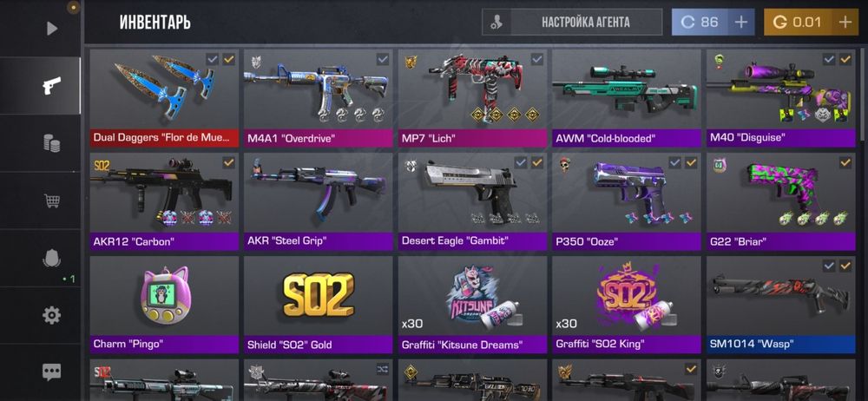Screen dimensions: 868x401
Task: Add gold with the plus icon
Action: coord(845,23)
